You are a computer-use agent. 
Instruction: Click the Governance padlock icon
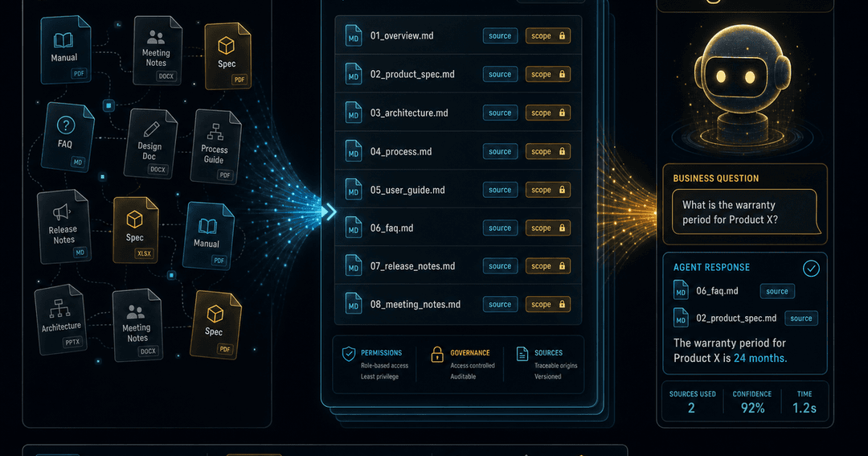pos(437,354)
